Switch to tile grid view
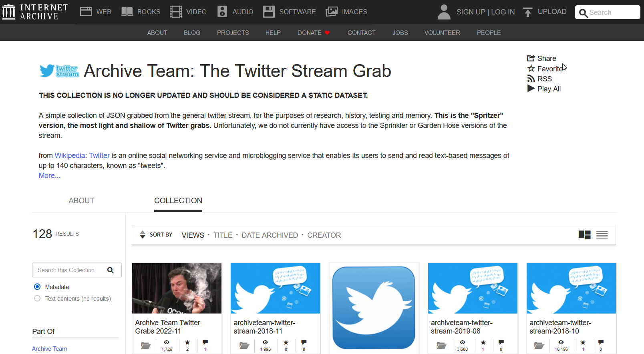The height and width of the screenshot is (354, 644). pyautogui.click(x=585, y=235)
